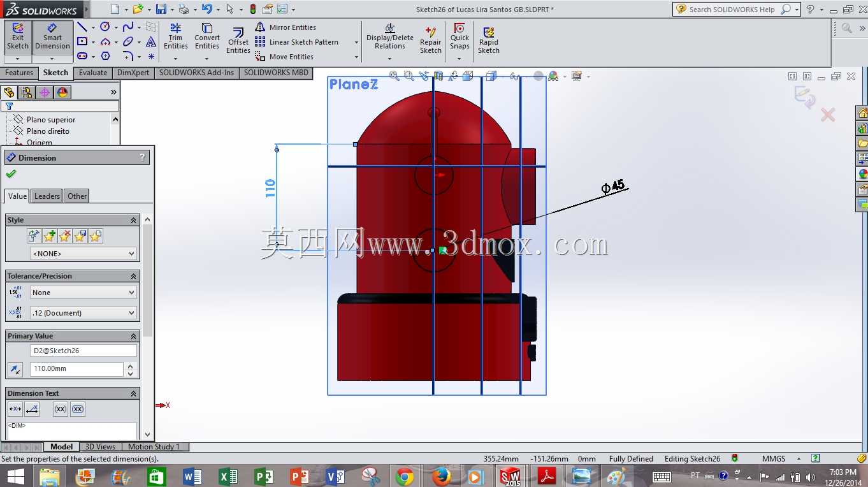Image resolution: width=868 pixels, height=487 pixels.
Task: Click Offset Entities tool
Action: (238, 41)
